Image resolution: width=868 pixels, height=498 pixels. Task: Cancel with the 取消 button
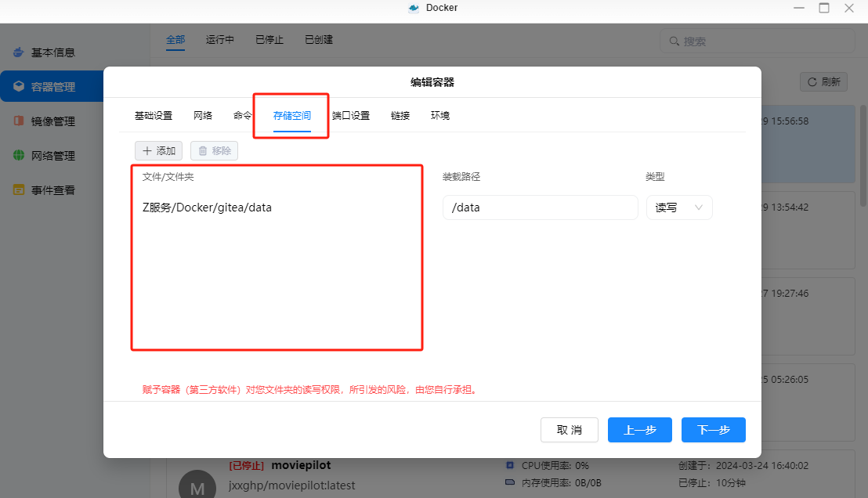coord(570,430)
